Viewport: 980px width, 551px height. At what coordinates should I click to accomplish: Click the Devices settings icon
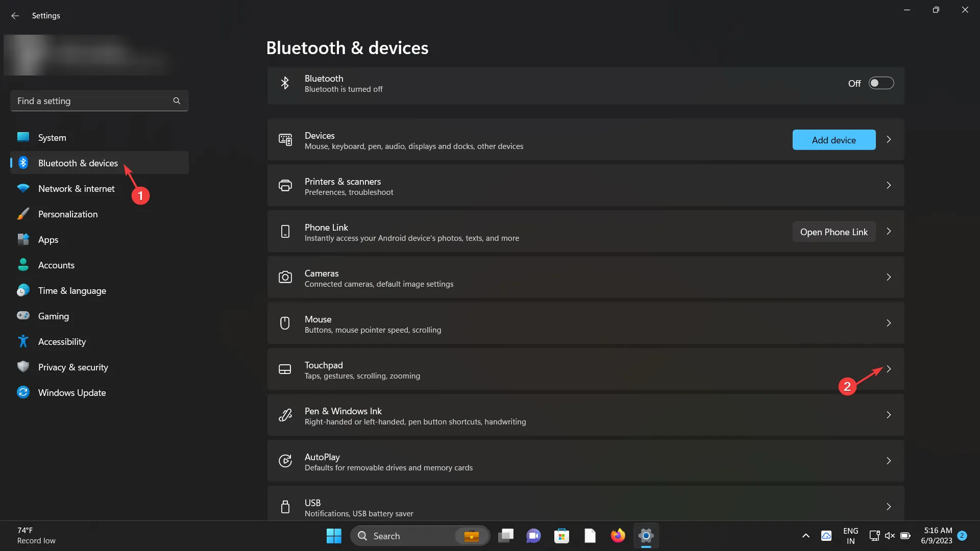(285, 140)
